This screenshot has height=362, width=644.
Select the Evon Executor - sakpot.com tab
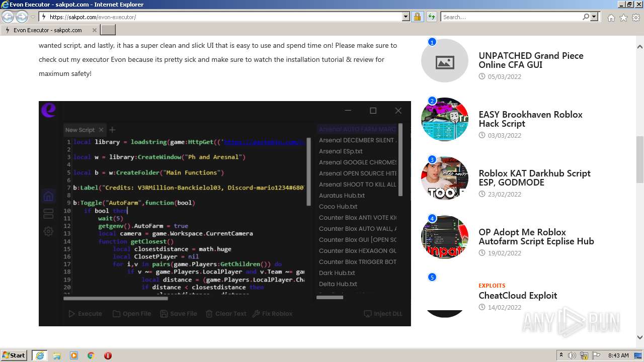pyautogui.click(x=50, y=30)
